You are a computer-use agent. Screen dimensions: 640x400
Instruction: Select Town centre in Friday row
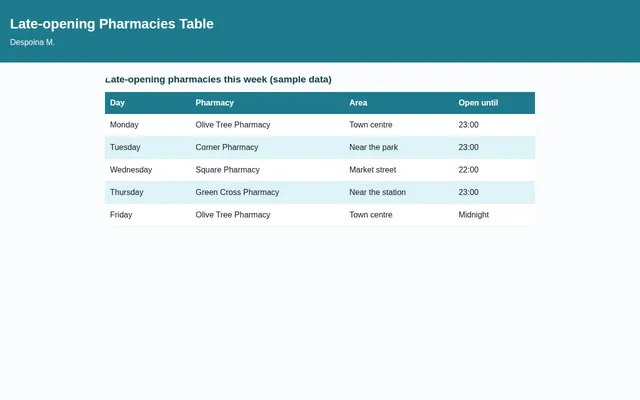(399, 215)
